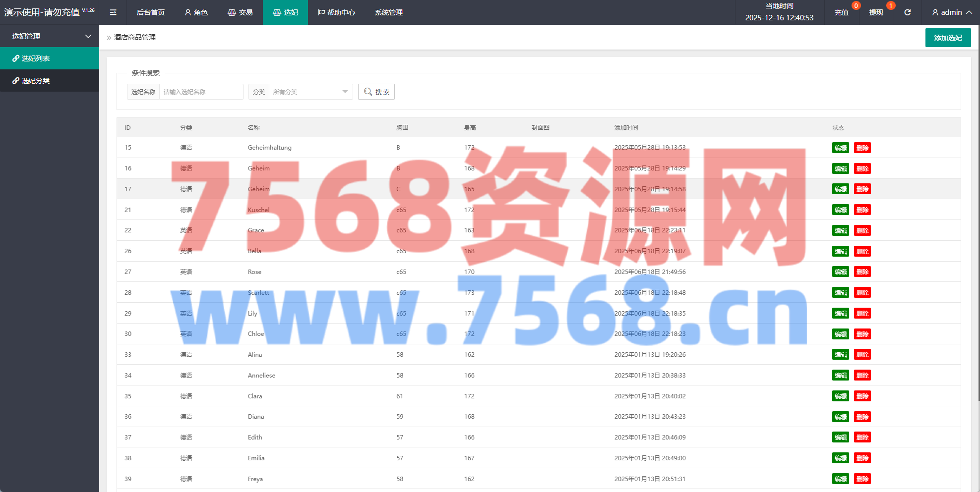Click 删除 for the Rose row
The image size is (980, 492).
click(x=862, y=272)
